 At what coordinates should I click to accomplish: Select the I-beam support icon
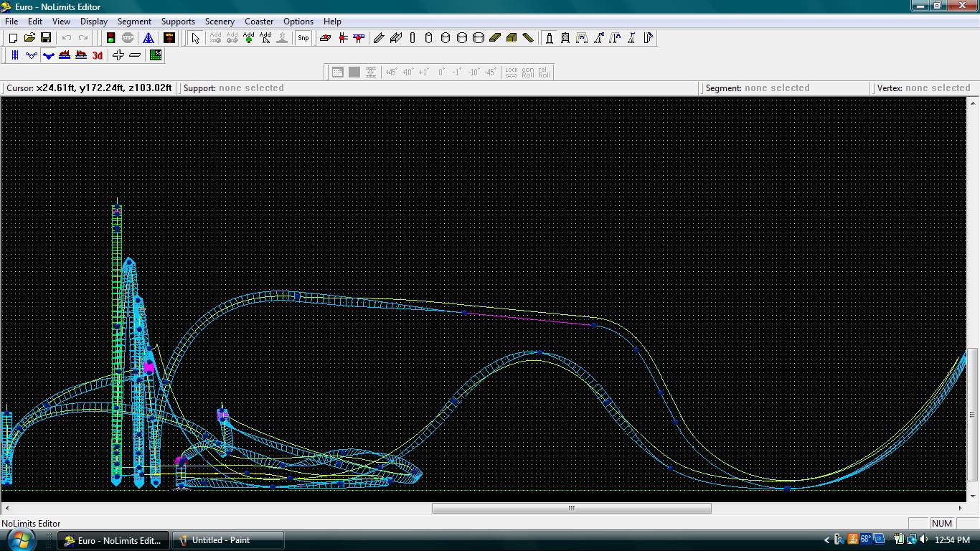tap(396, 38)
